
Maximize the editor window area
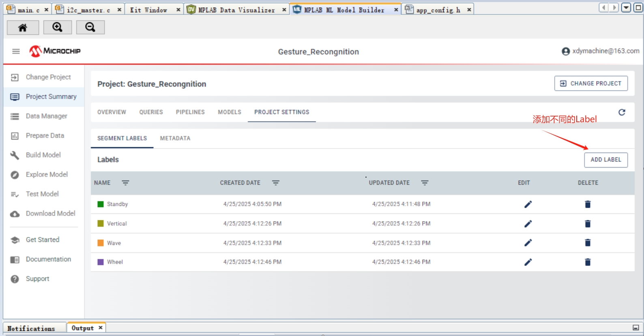[638, 8]
